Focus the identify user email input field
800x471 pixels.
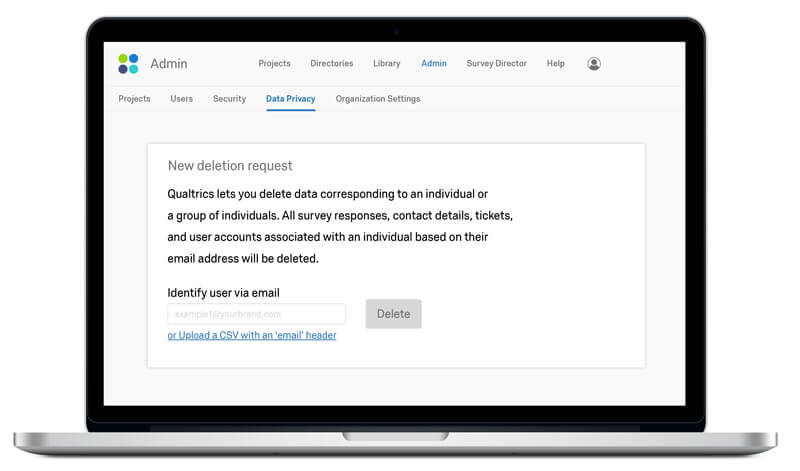(256, 314)
